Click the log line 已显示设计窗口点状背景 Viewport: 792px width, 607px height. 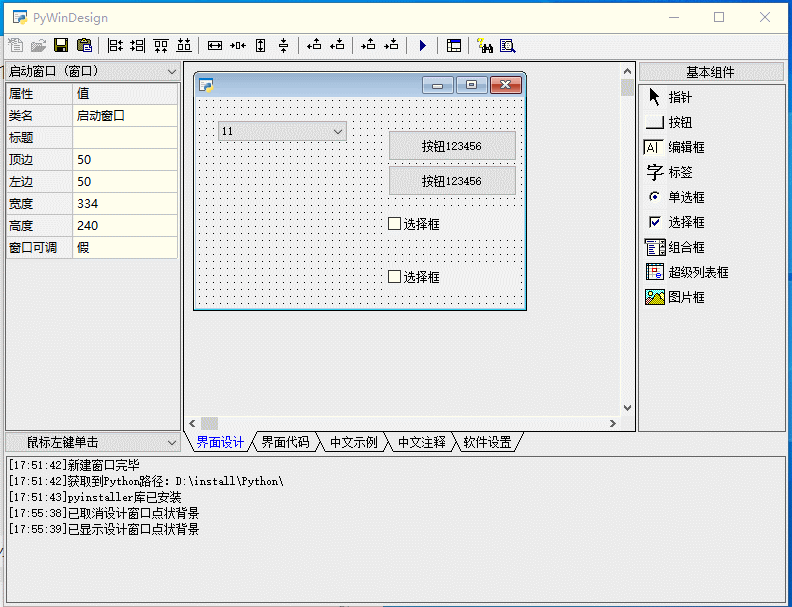(104, 529)
